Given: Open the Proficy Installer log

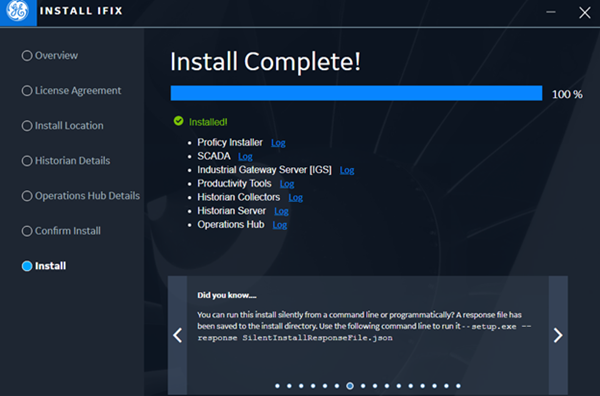Looking at the screenshot, I should 278,143.
